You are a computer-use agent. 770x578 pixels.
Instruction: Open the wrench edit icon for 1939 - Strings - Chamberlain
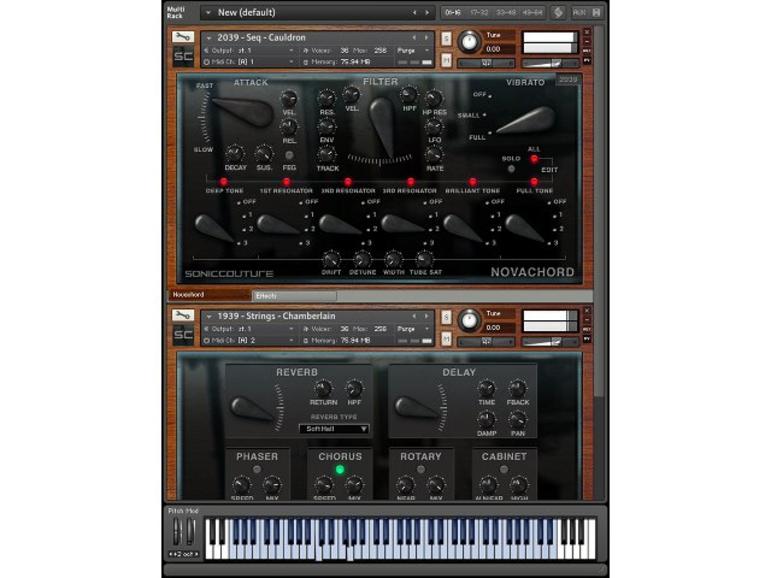183,316
